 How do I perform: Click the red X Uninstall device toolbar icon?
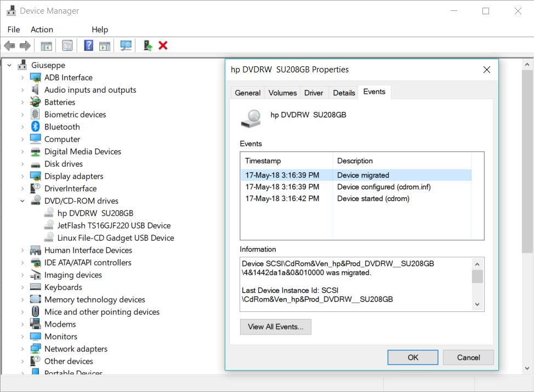pos(163,45)
